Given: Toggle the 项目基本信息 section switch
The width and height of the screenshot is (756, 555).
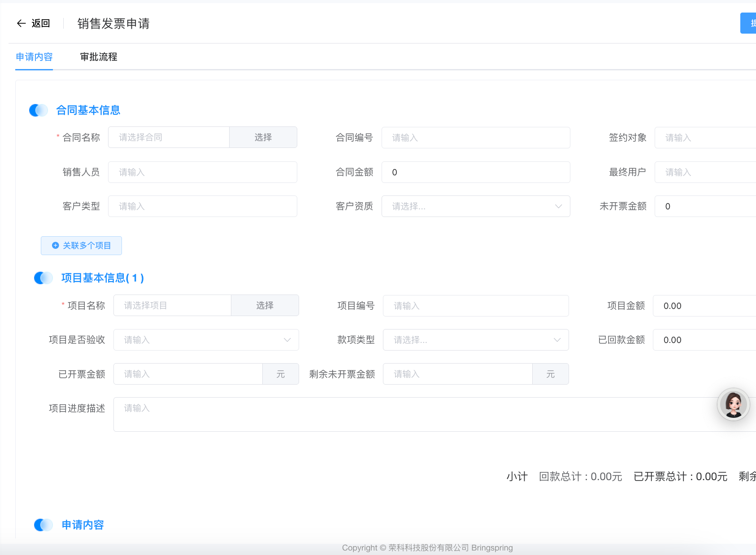Looking at the screenshot, I should pyautogui.click(x=43, y=278).
